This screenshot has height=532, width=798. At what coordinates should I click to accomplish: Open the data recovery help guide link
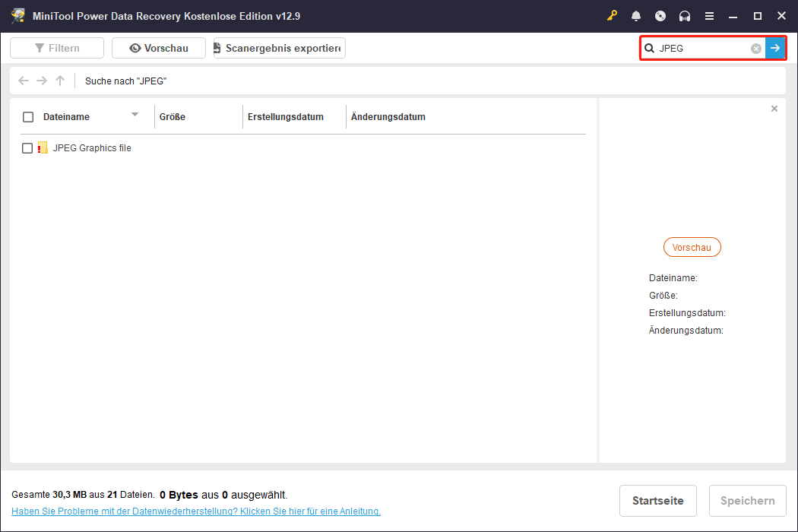click(196, 511)
